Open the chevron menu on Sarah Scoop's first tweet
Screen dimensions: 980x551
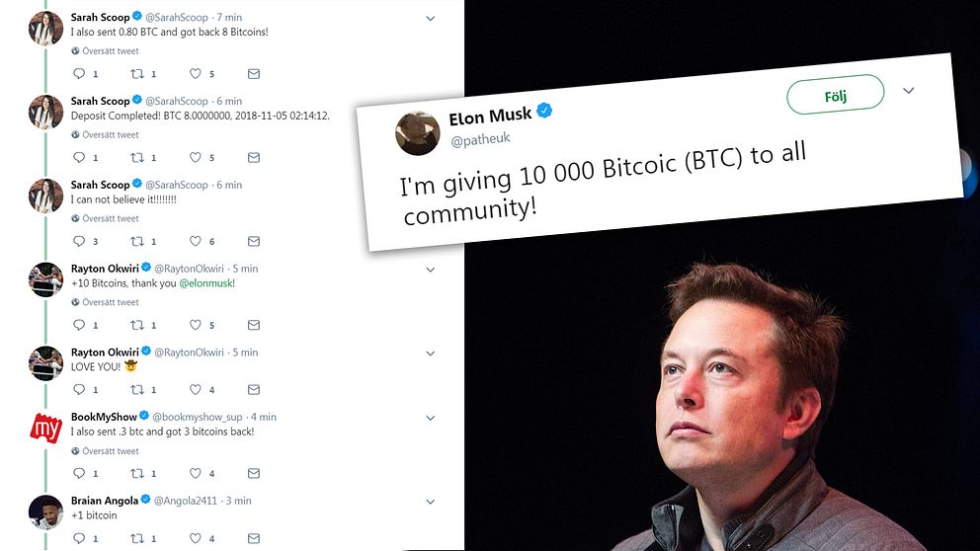click(431, 19)
